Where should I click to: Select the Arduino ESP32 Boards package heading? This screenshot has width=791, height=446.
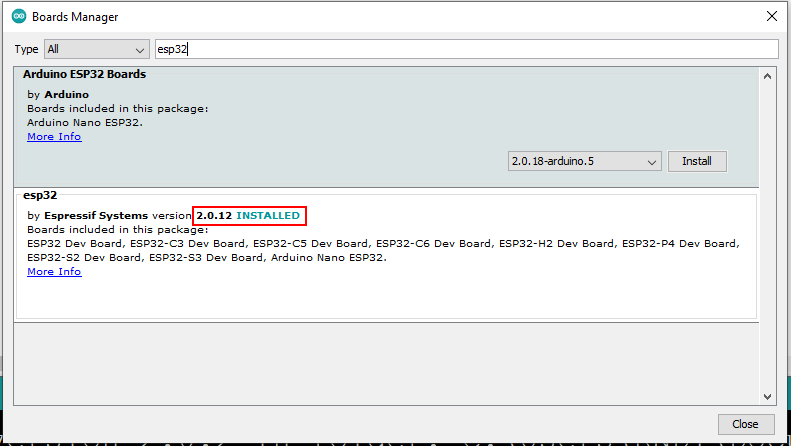(85, 75)
